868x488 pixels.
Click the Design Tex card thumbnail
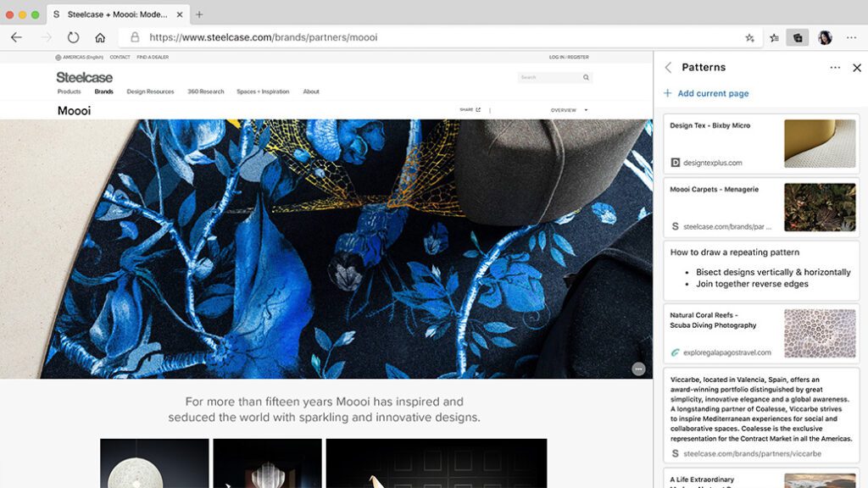[820, 143]
